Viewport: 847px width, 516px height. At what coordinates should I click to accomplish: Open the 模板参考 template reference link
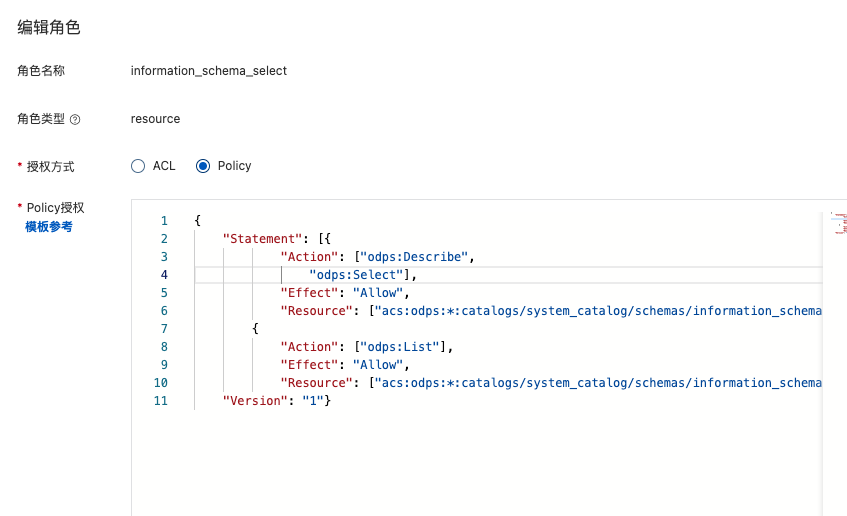coord(49,227)
